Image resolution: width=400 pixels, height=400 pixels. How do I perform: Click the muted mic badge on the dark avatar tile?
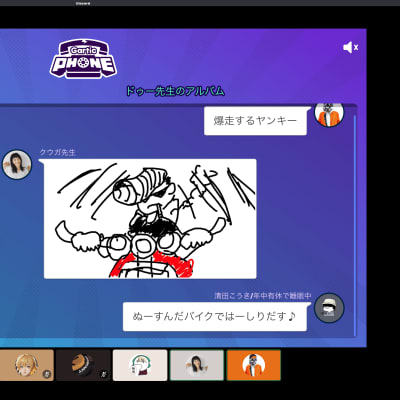(x=104, y=374)
